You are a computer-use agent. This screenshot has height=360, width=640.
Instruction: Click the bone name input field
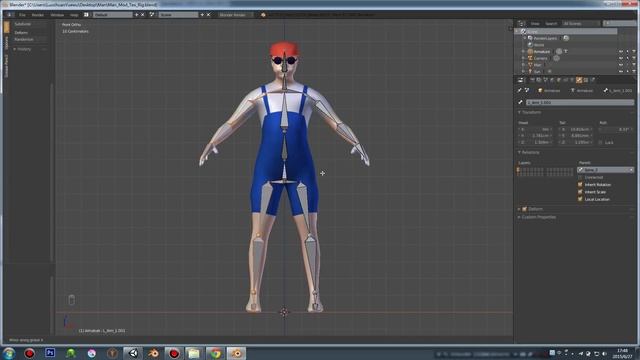tap(580, 102)
